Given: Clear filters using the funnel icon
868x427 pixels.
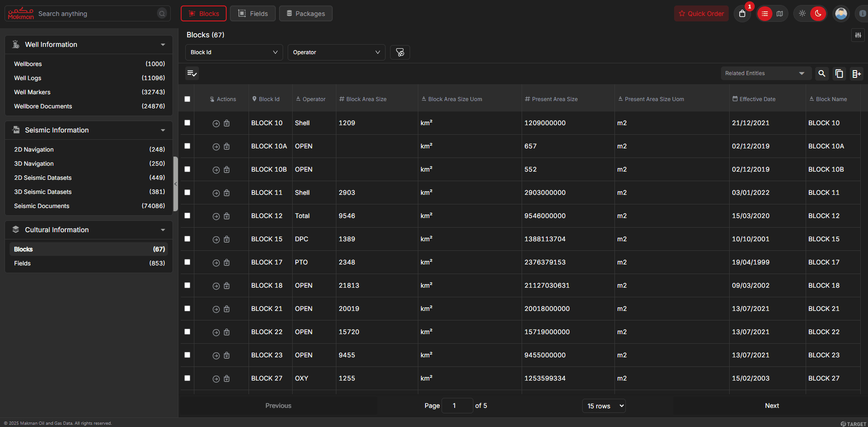Looking at the screenshot, I should [x=400, y=52].
